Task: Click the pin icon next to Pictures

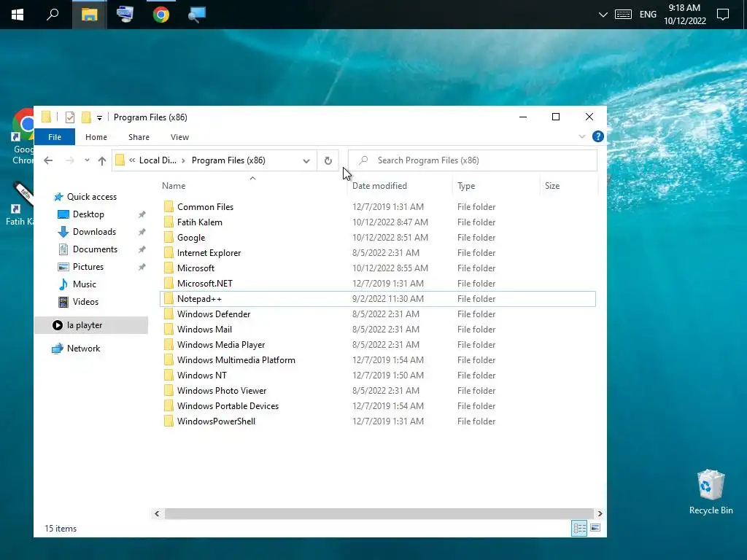Action: [142, 267]
